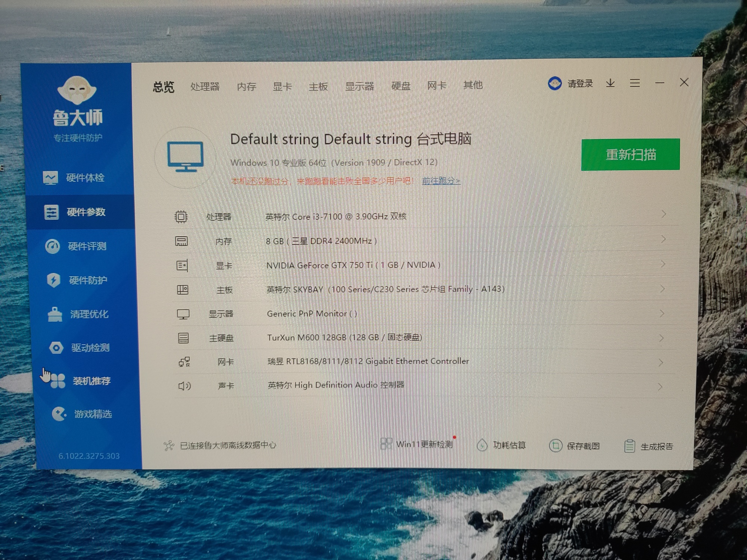Image resolution: width=747 pixels, height=560 pixels.
Task: Click the 功耗估算 power icon
Action: point(482,445)
